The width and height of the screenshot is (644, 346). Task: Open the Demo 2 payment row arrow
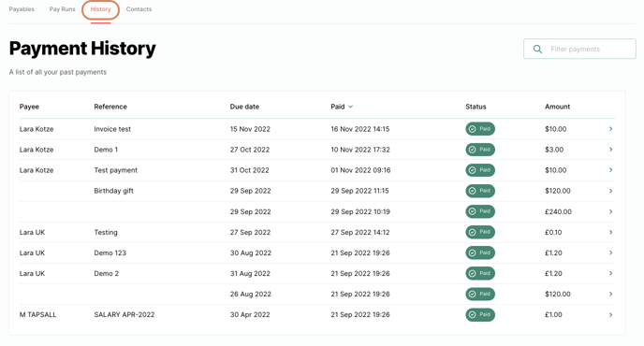click(x=610, y=273)
